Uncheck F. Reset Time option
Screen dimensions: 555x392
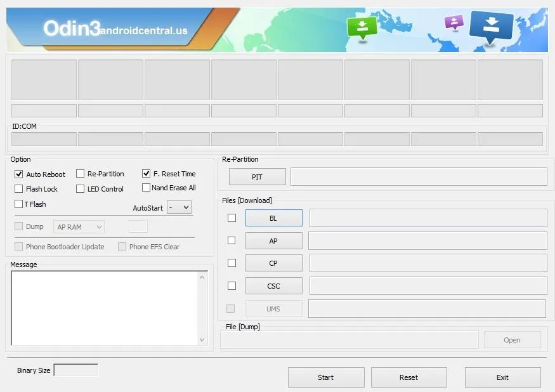tap(146, 174)
